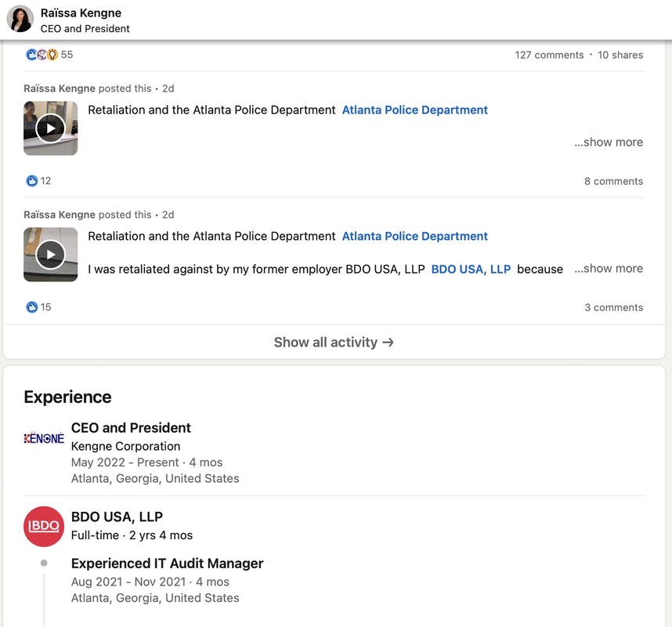Play the first Atlanta Police Department video
This screenshot has height=627, width=672.
pyautogui.click(x=51, y=129)
